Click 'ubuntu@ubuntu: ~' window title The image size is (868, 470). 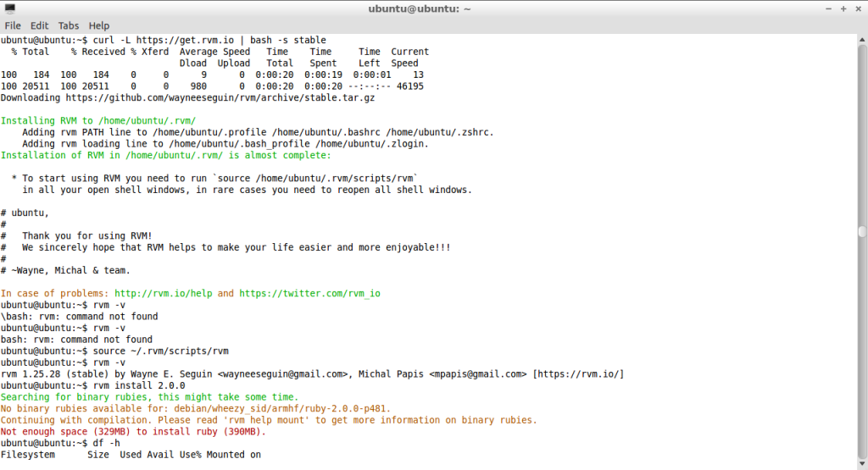[420, 8]
